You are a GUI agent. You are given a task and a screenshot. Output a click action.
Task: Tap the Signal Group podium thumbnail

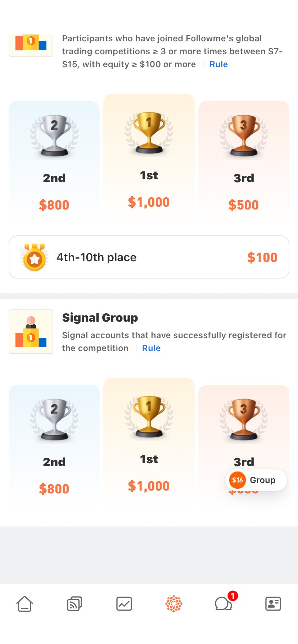pos(31,332)
